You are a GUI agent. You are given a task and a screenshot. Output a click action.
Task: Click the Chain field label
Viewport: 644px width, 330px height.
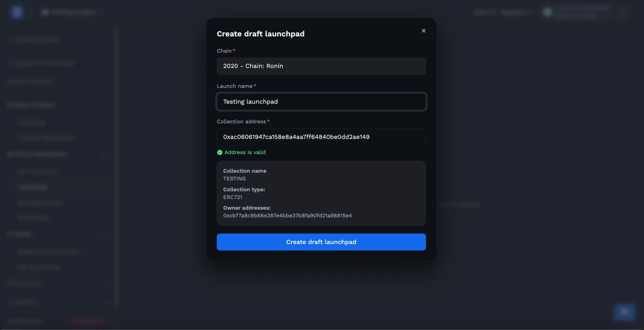point(224,51)
